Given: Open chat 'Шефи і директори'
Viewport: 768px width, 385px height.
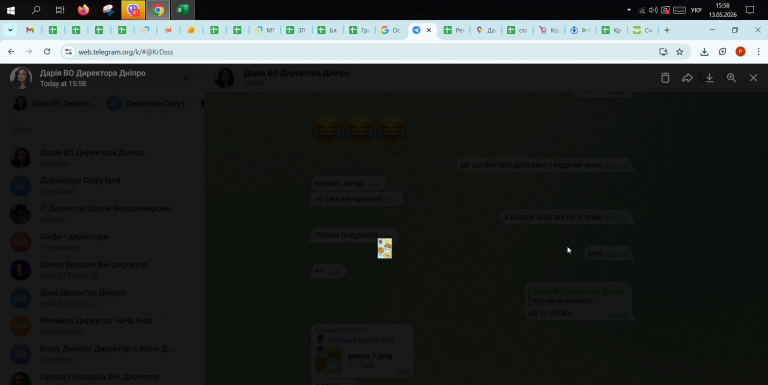Looking at the screenshot, I should 102,241.
